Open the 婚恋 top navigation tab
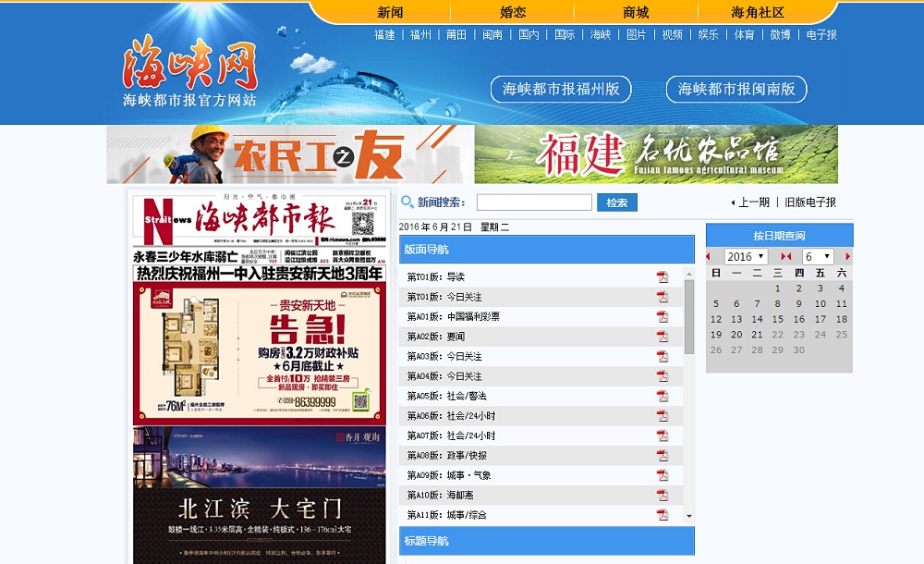The height and width of the screenshot is (564, 924). (x=513, y=12)
